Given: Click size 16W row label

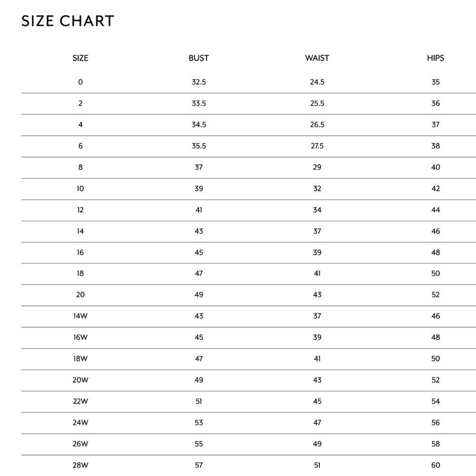Looking at the screenshot, I should tap(80, 337).
